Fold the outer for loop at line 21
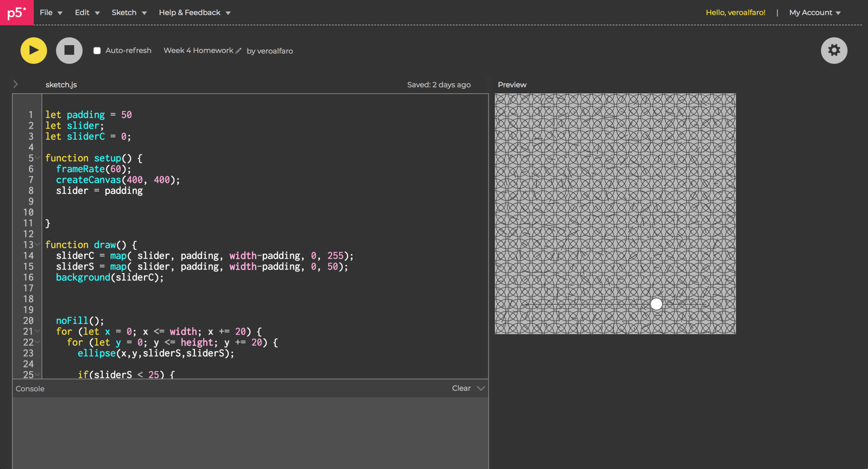 (37, 331)
